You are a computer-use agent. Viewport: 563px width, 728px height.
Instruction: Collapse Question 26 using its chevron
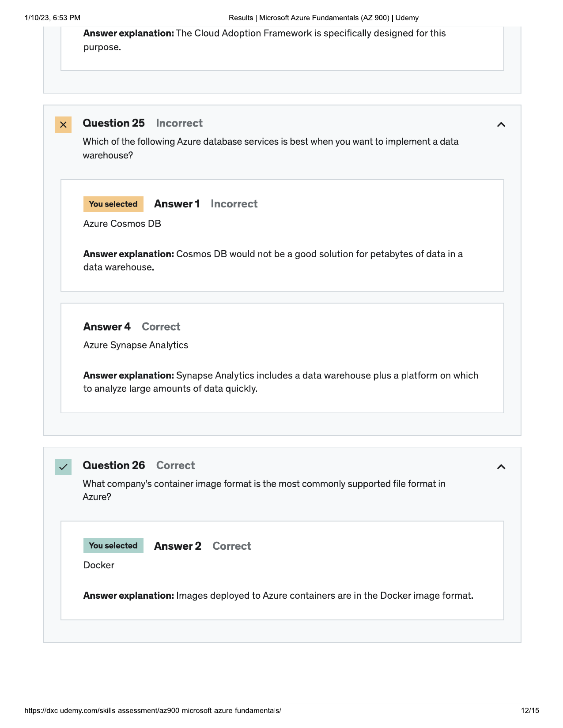[501, 467]
